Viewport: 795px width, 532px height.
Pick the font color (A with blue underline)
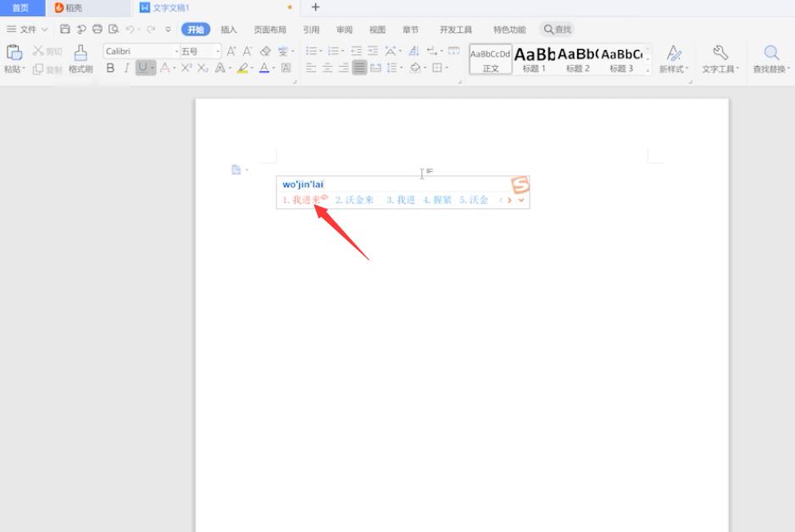(264, 68)
